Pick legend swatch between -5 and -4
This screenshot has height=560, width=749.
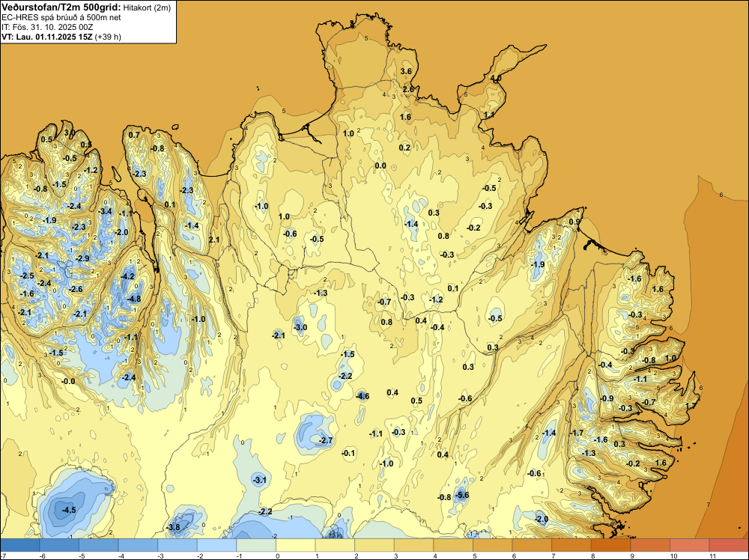pos(98,545)
